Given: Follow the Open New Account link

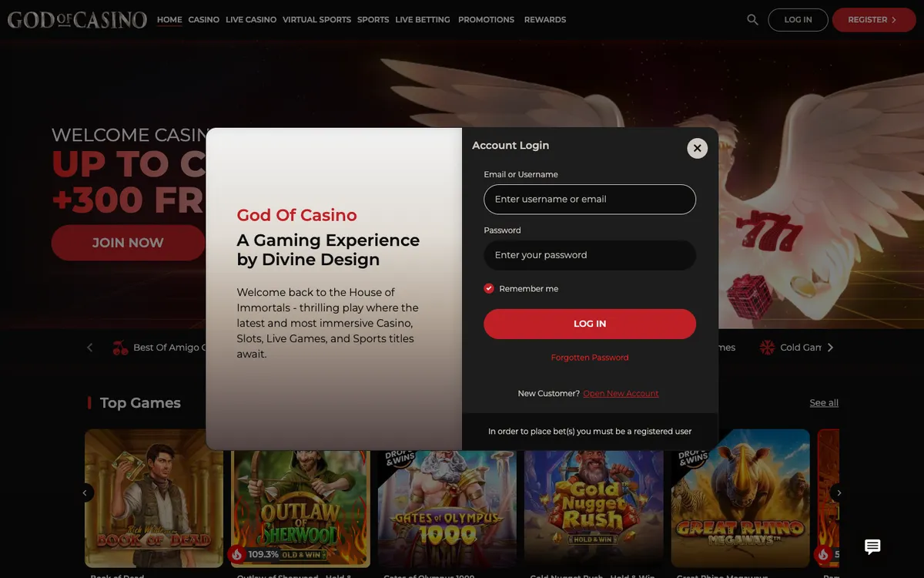Looking at the screenshot, I should (621, 393).
